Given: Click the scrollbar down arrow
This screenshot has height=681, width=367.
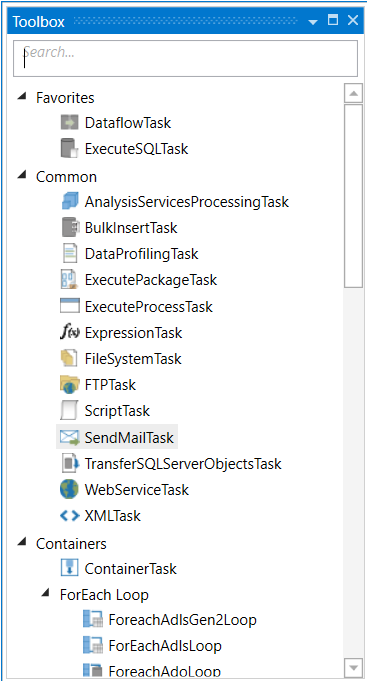Looking at the screenshot, I should [x=353, y=667].
